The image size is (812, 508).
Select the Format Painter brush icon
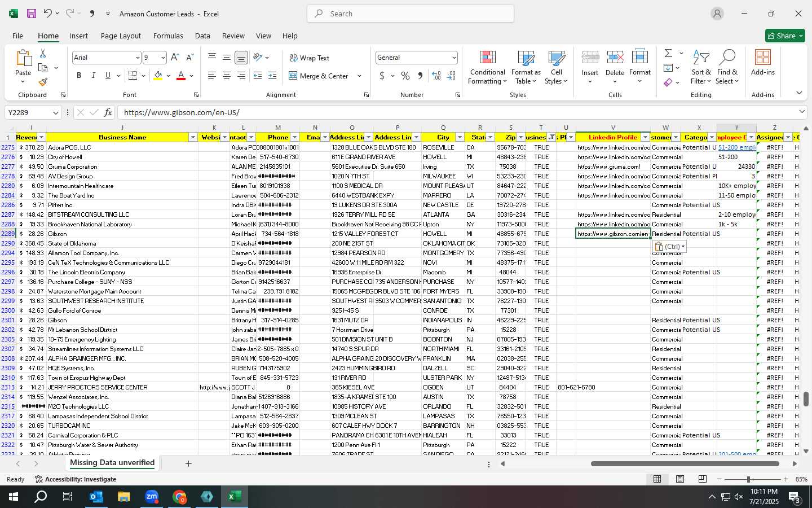point(43,82)
